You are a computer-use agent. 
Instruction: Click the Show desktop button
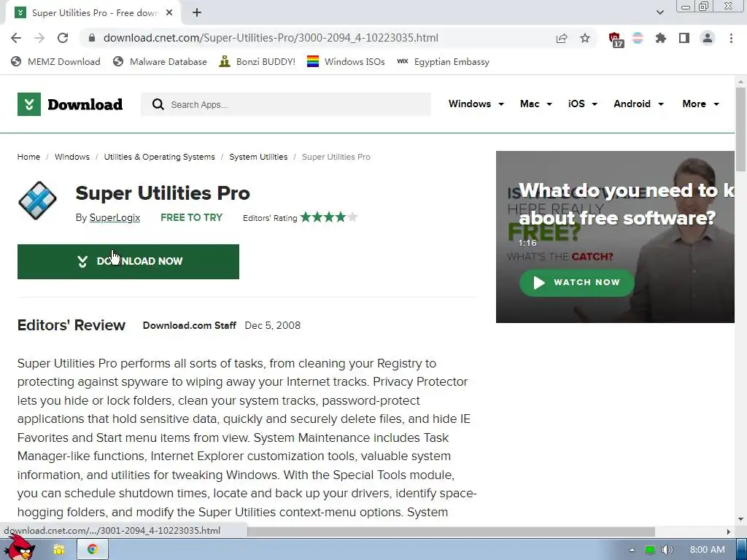pos(742,550)
